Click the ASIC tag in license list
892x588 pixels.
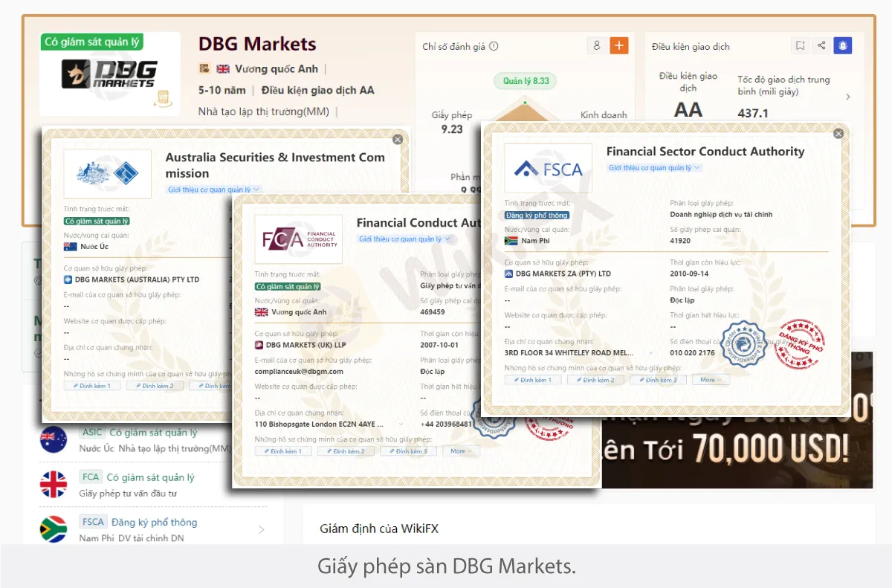coord(92,433)
